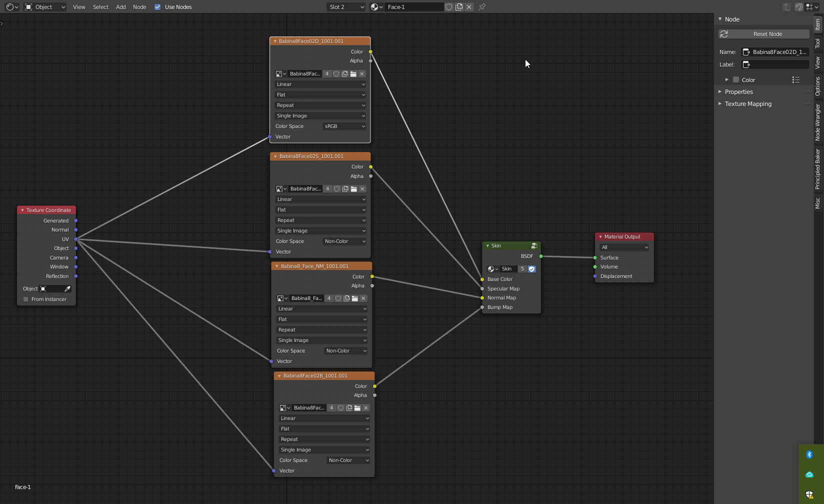Toggle the pin node tree button

[482, 7]
